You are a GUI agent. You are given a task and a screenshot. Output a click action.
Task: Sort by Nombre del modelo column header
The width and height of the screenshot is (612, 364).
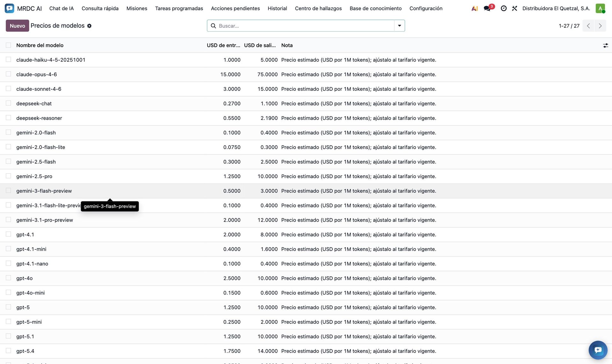coord(40,45)
